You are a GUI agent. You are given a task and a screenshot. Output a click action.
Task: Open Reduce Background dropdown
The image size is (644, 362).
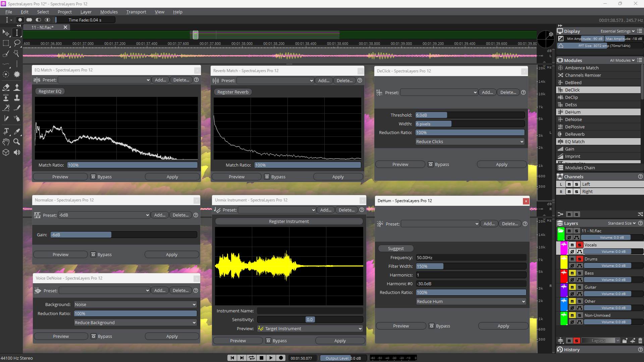tap(135, 322)
